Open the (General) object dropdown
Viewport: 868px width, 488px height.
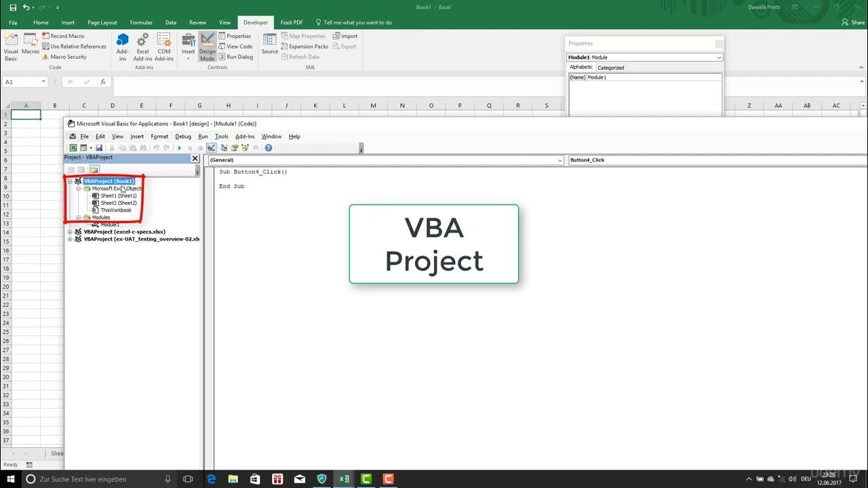click(559, 161)
